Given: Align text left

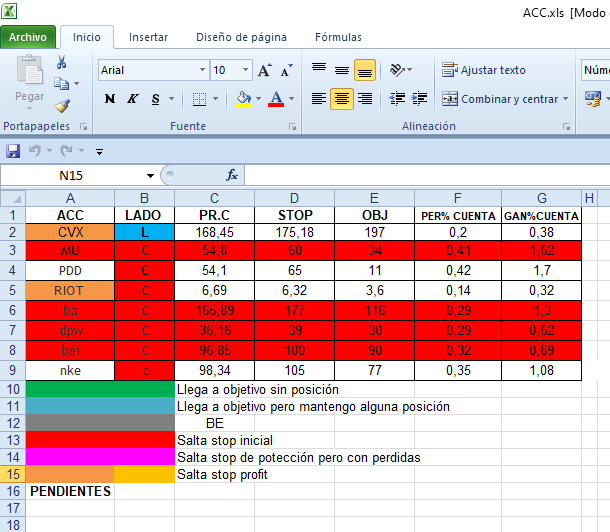Looking at the screenshot, I should 319,99.
